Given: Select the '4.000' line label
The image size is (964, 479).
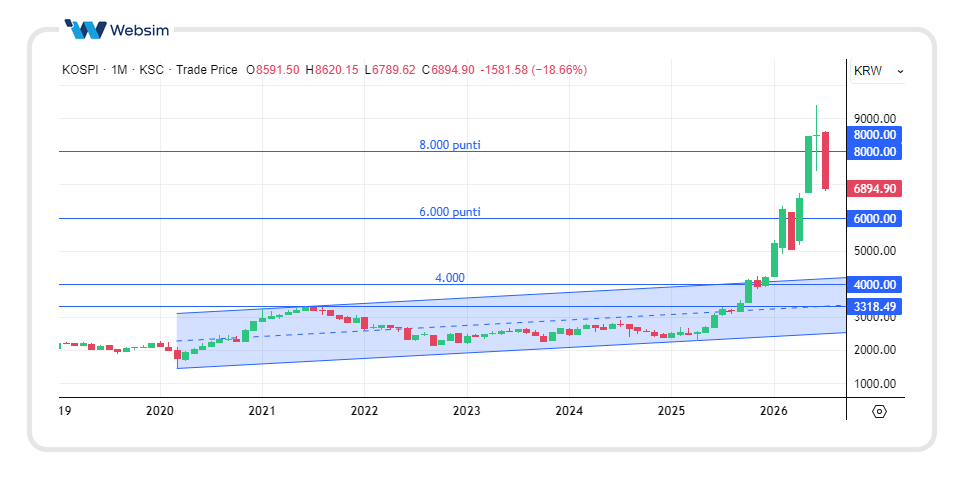Looking at the screenshot, I should click(450, 278).
